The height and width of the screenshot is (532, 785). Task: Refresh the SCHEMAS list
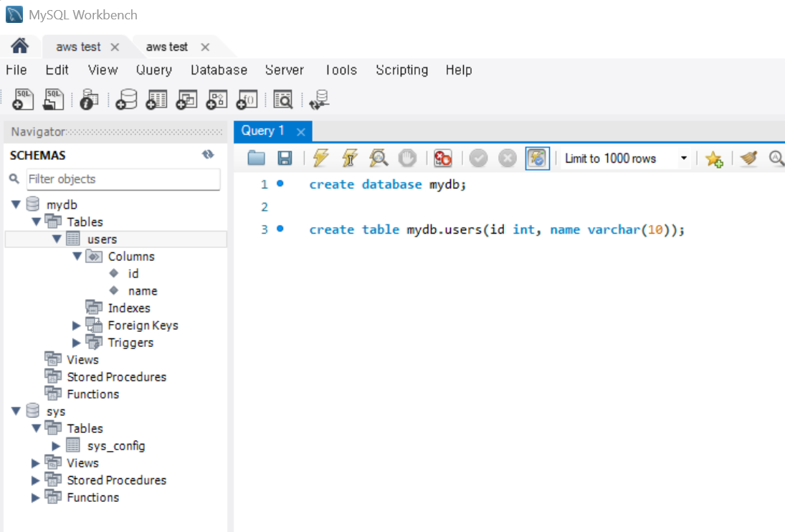click(209, 155)
